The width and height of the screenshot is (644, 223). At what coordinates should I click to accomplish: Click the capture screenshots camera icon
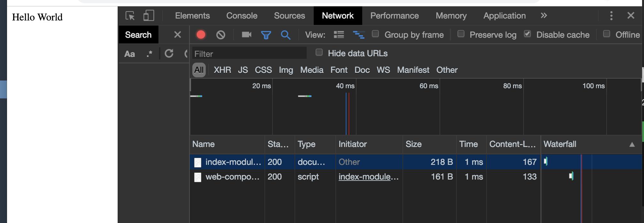247,35
